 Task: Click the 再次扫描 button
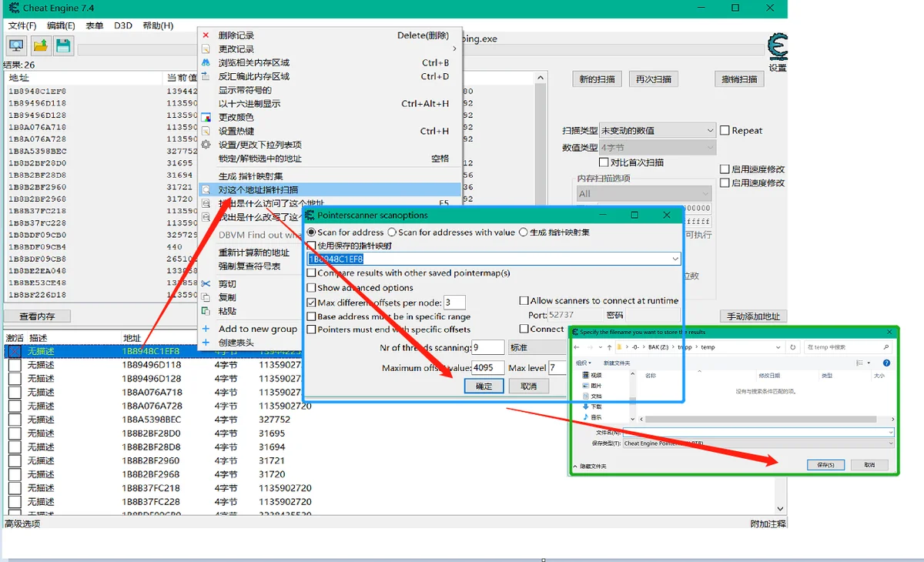654,79
